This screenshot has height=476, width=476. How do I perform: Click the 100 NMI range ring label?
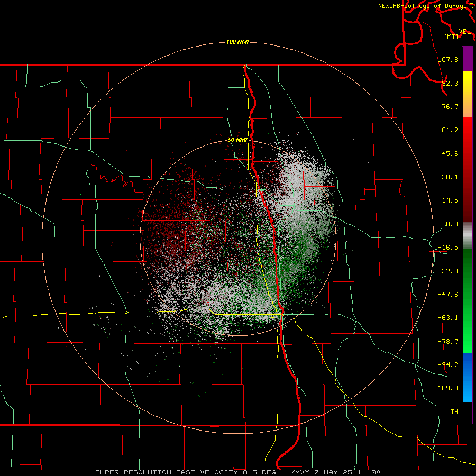click(237, 42)
